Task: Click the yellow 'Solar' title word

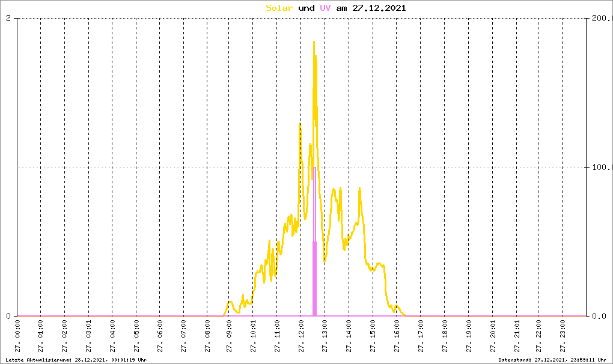Action: [279, 8]
